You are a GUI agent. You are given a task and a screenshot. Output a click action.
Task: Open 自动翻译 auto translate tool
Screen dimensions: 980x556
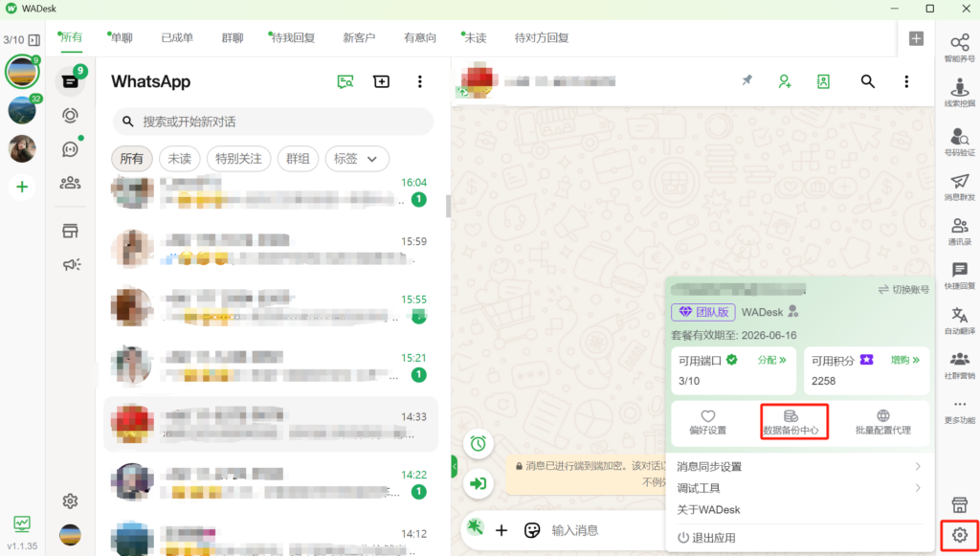pos(959,321)
